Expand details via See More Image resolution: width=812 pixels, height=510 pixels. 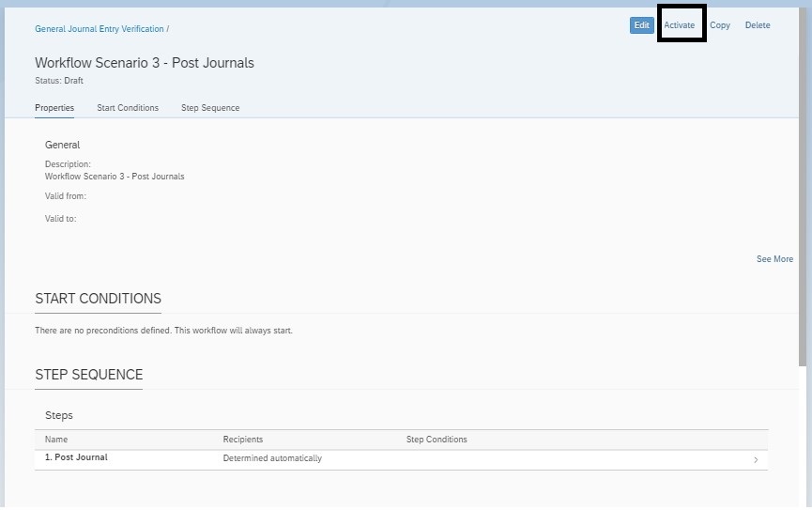[x=774, y=259]
